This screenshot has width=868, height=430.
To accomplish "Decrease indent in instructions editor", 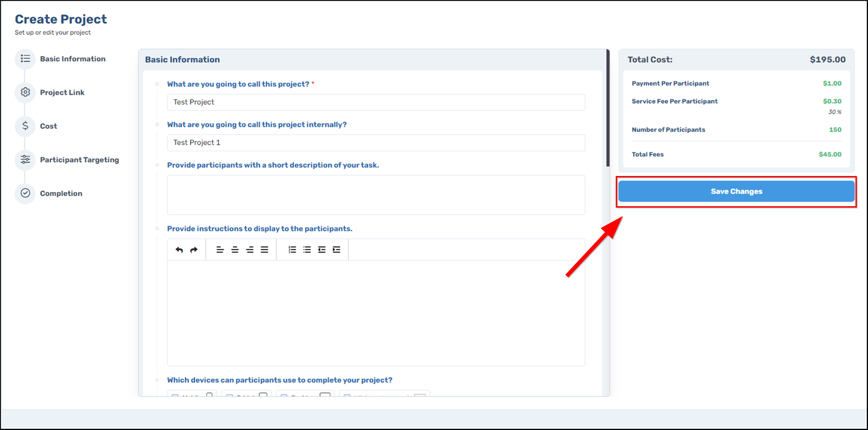I will pyautogui.click(x=322, y=249).
